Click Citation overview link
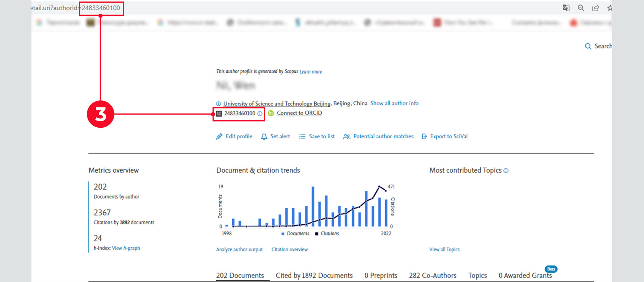This screenshot has width=644, height=282. pyautogui.click(x=289, y=249)
